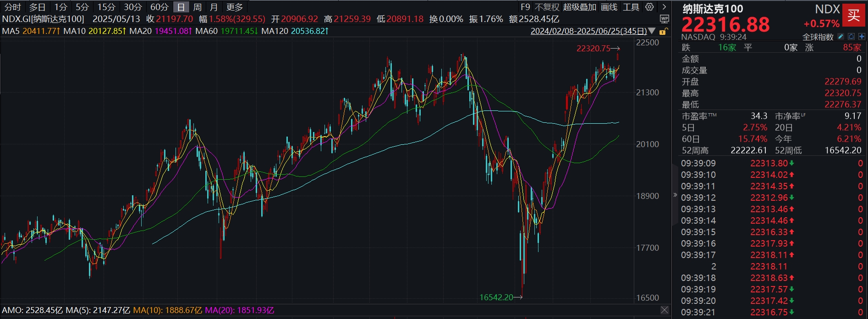The width and height of the screenshot is (868, 319).
Task: Click the 市净率 value 9.17
Action: tap(853, 116)
